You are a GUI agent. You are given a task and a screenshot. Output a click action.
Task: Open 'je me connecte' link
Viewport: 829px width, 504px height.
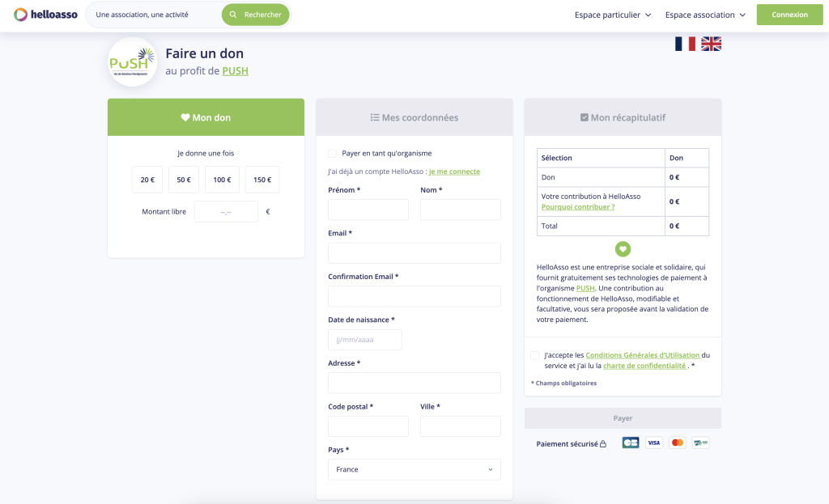[x=454, y=172]
